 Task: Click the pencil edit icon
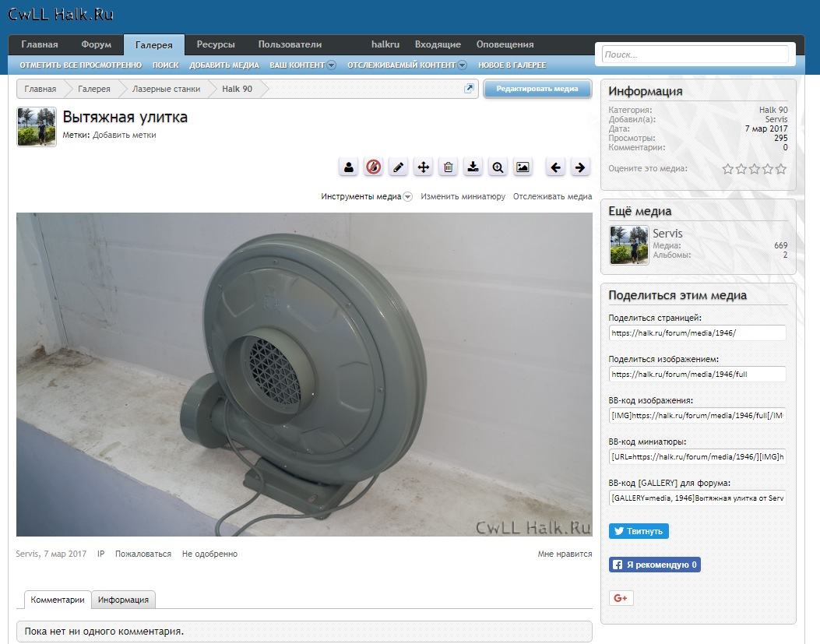coord(398,167)
